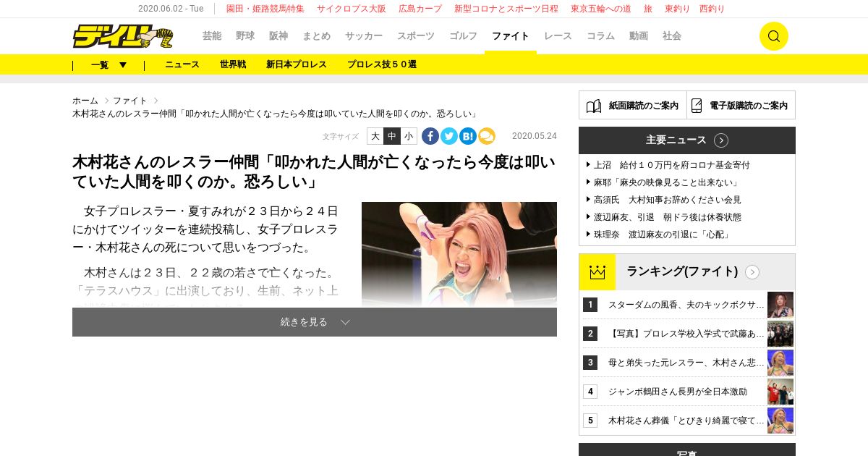Click the paper subscription book icon
868x456 pixels.
coord(594,106)
